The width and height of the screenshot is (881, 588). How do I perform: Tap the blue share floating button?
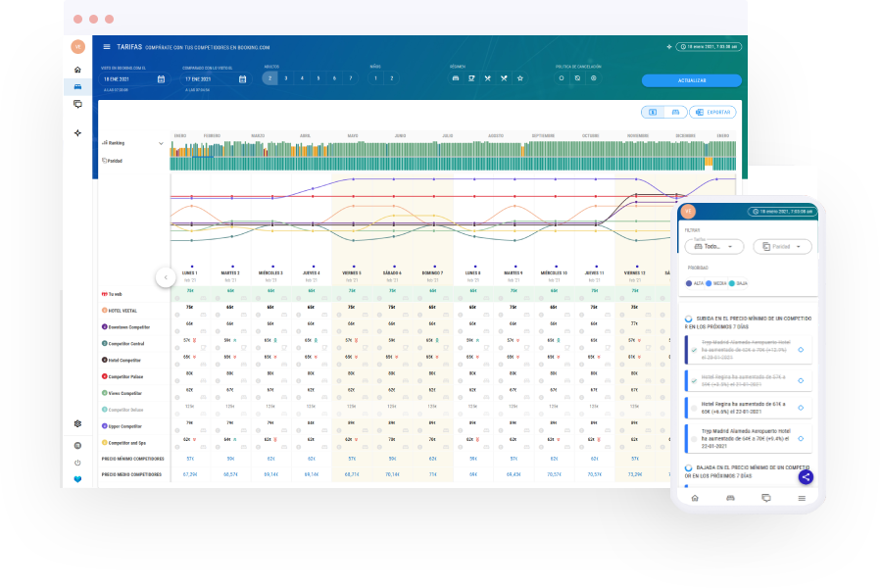[806, 477]
